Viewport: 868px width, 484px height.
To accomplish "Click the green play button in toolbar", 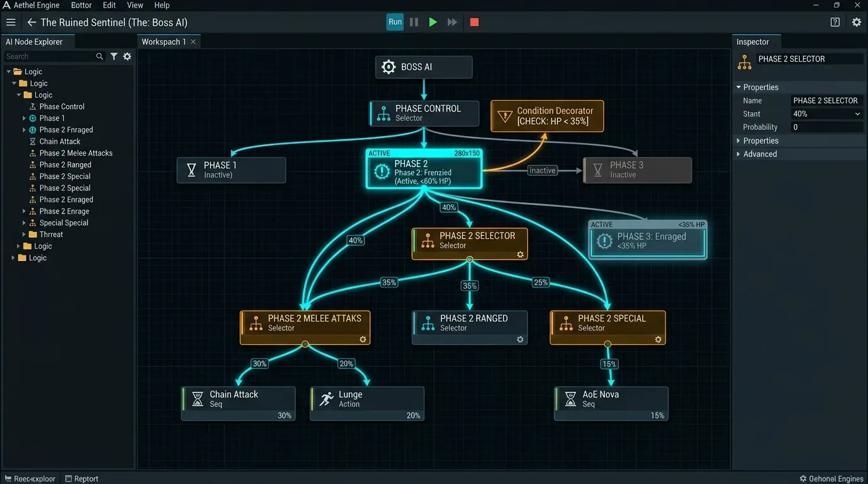I will (x=433, y=22).
